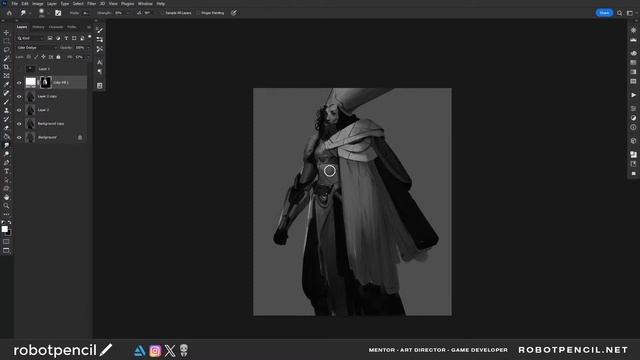The image size is (640, 360).
Task: Click the Instagram icon in the bottom banner
Action: 155,351
